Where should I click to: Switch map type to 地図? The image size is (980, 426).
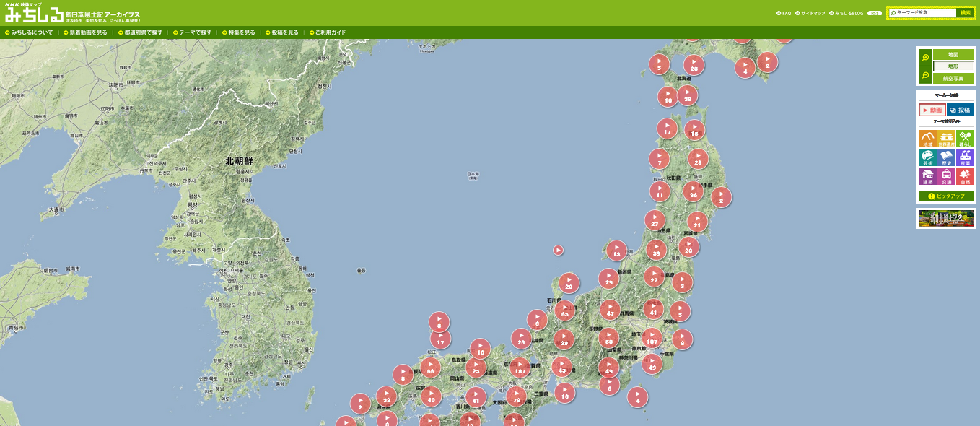click(x=953, y=55)
